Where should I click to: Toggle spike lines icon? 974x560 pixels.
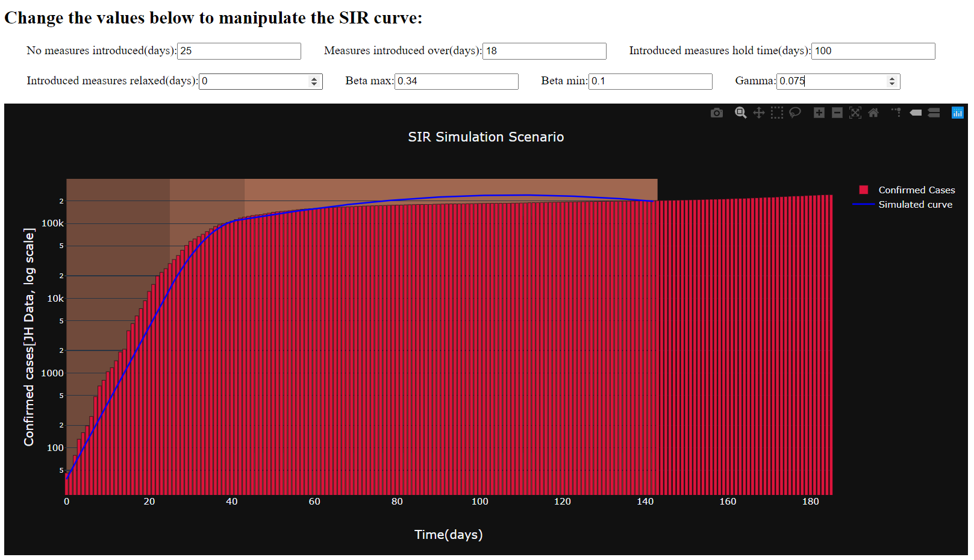(898, 113)
